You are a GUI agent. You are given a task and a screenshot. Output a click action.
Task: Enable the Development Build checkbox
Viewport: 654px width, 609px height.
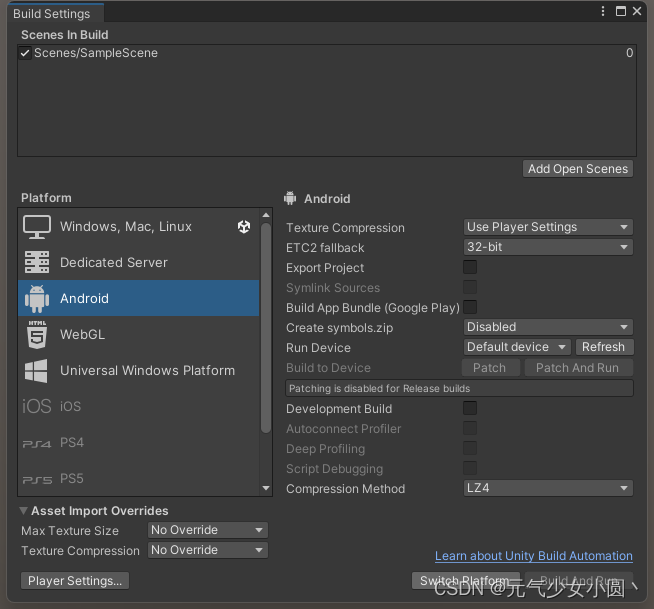click(470, 408)
